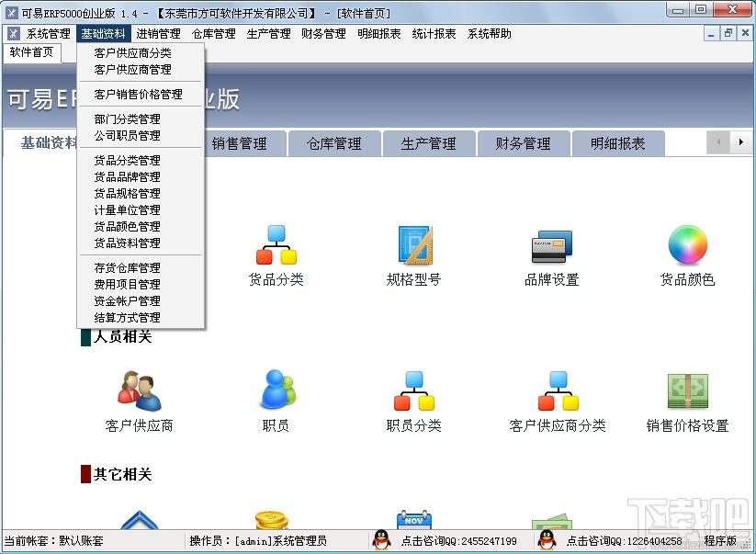Open the 销售价格设置 money icon
The height and width of the screenshot is (554, 756).
[x=687, y=390]
